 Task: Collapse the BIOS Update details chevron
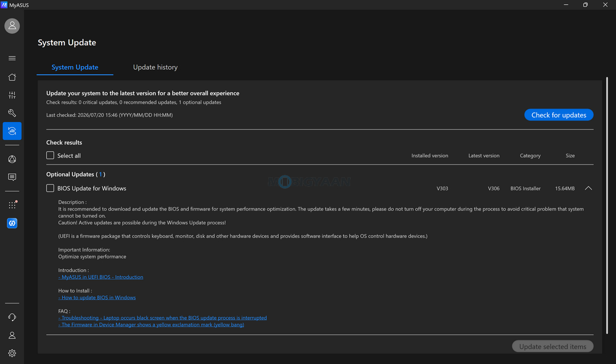point(588,188)
